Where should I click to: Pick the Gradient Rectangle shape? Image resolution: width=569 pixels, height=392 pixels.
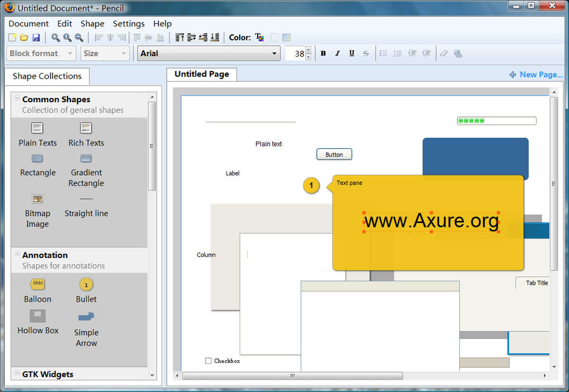86,159
